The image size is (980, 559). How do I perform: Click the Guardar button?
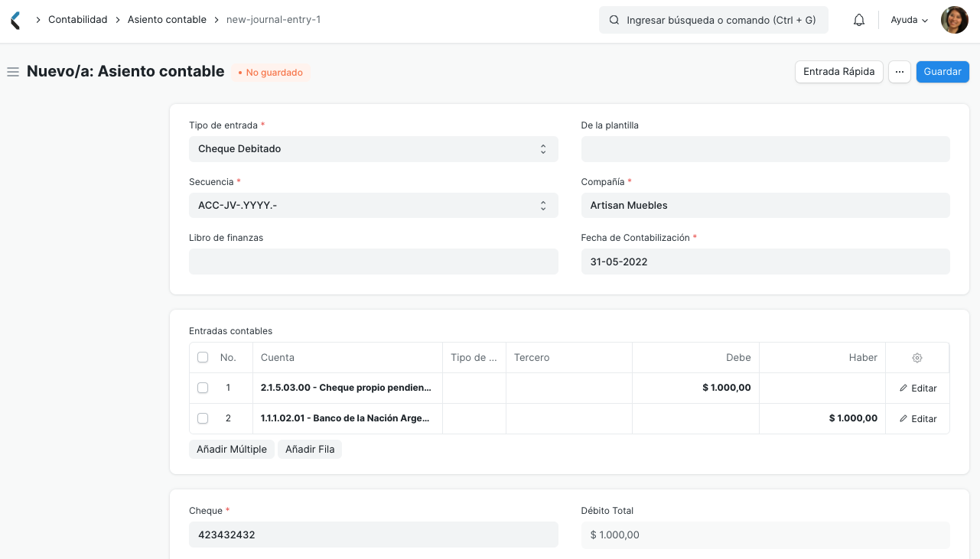click(943, 71)
